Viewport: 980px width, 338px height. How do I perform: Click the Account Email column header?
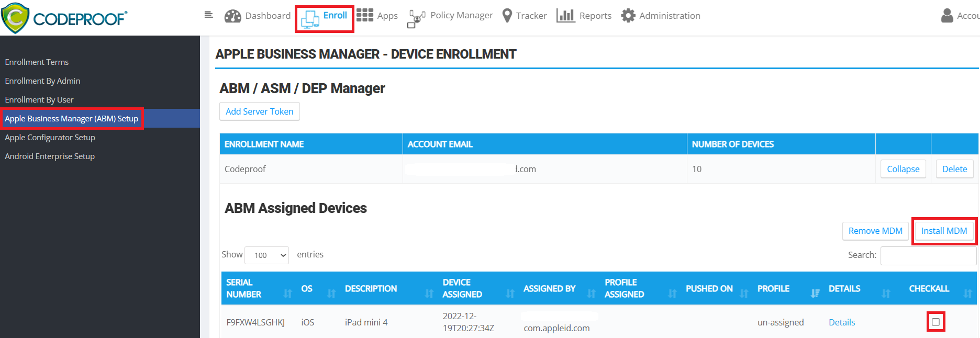440,144
